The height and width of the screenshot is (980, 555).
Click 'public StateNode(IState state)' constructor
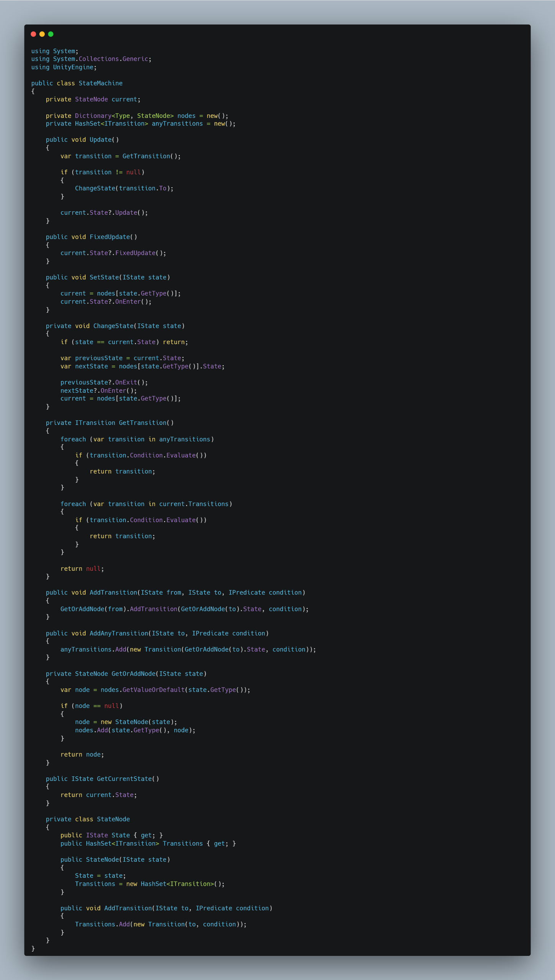point(115,860)
